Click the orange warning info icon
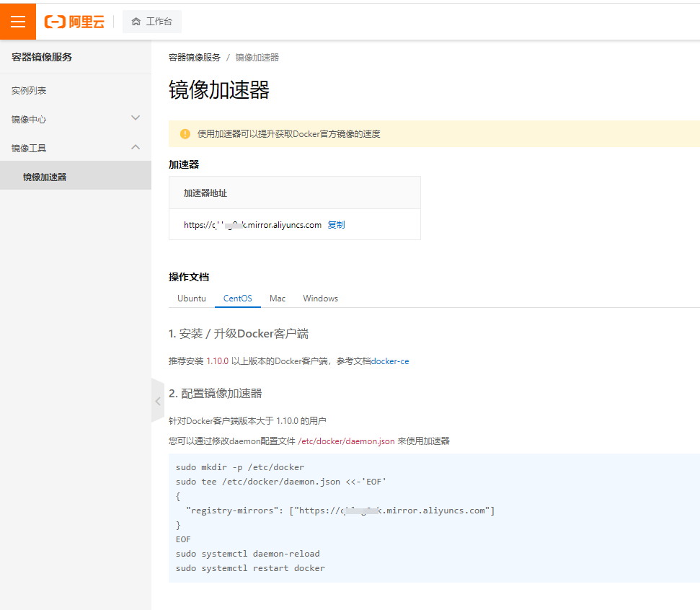The image size is (700, 610). point(185,134)
